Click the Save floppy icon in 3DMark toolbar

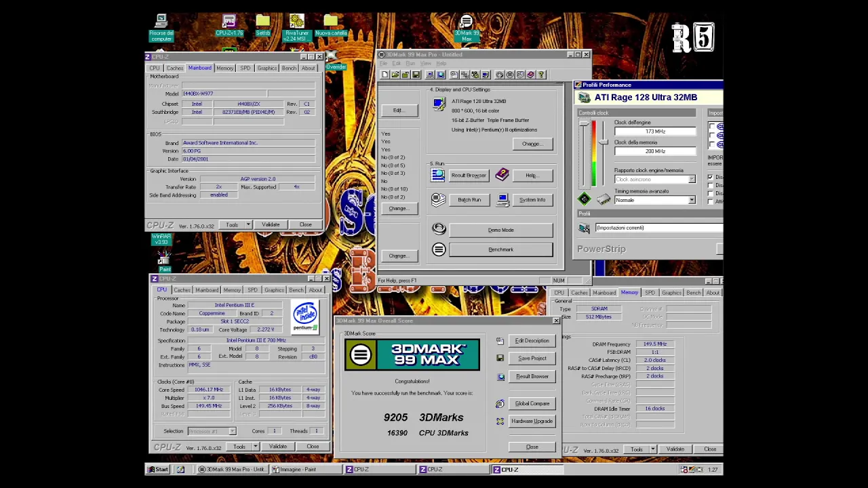(416, 75)
